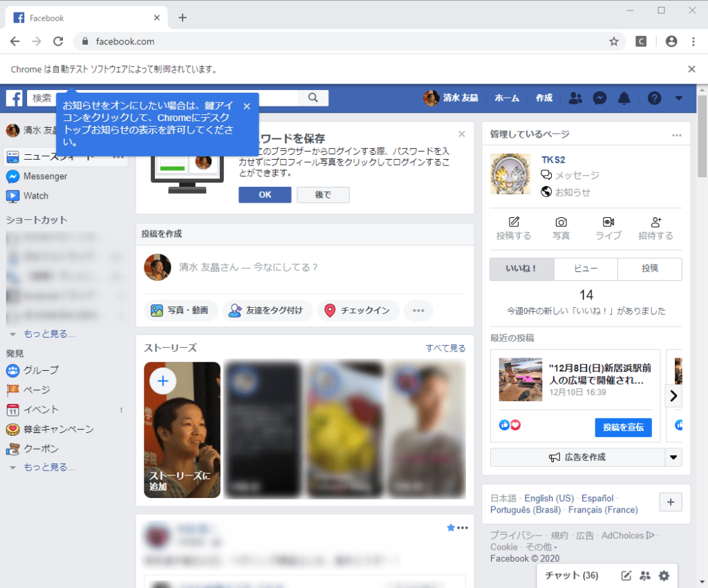The height and width of the screenshot is (588, 708).
Task: Click すべて見る for stories
Action: click(446, 348)
